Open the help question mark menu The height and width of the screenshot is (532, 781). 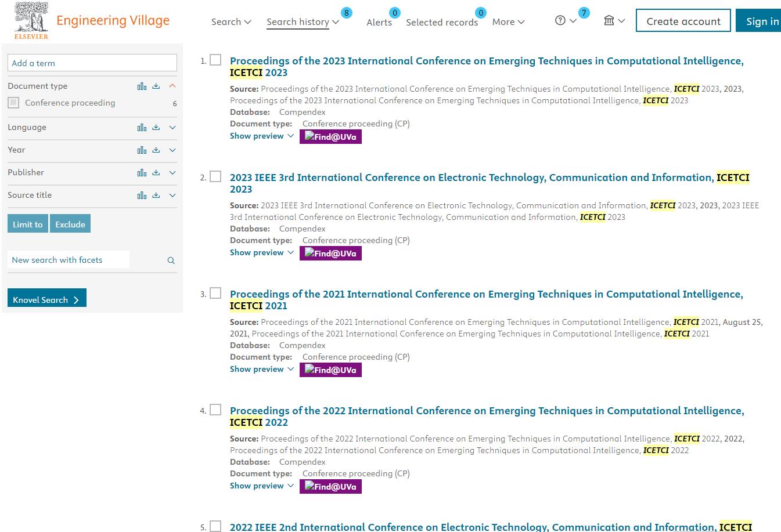click(566, 21)
